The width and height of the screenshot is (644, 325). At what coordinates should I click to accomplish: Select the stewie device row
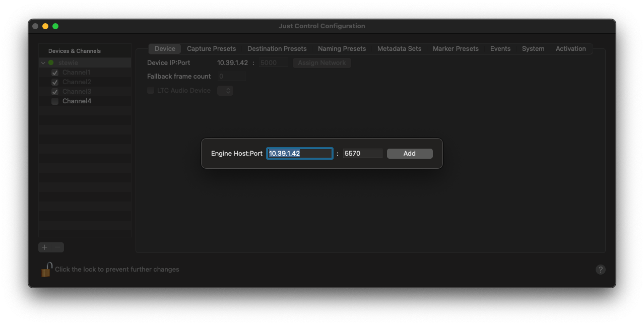coord(85,63)
